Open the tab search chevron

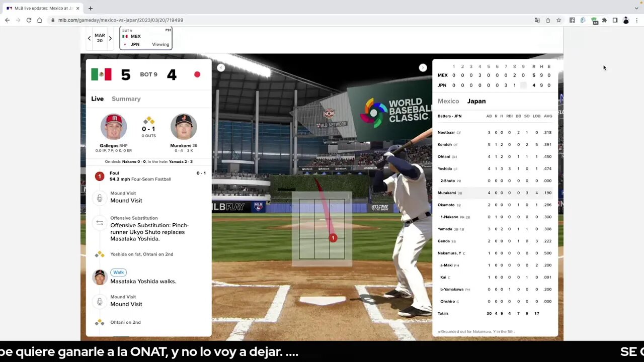pos(636,8)
